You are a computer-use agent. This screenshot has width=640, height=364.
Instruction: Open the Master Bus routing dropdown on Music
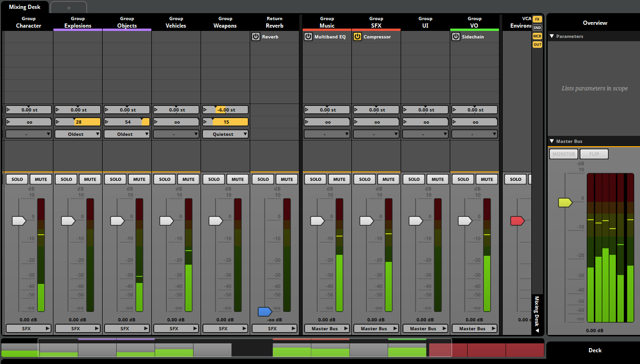(327, 328)
